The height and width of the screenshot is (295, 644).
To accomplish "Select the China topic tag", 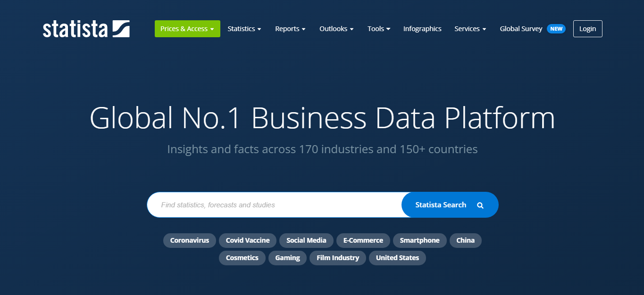I will point(466,240).
